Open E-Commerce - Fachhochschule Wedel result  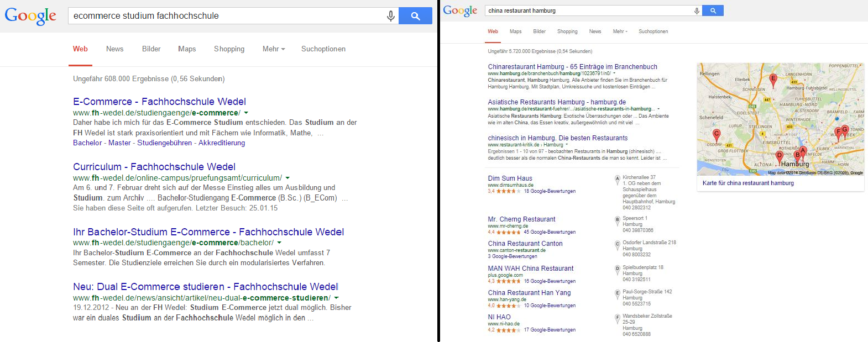pos(159,102)
